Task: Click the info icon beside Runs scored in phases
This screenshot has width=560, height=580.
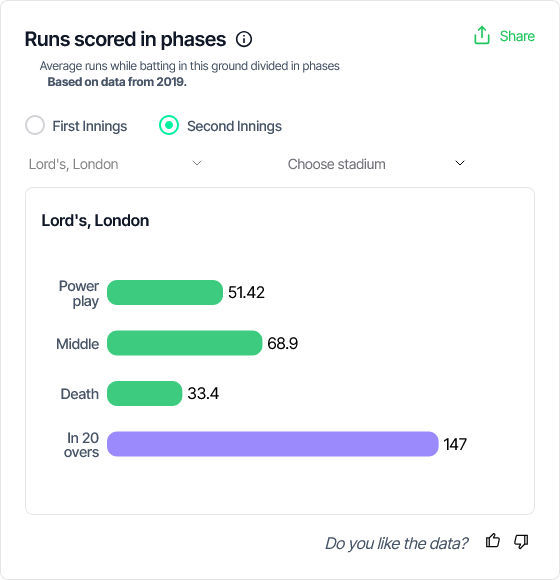Action: click(244, 39)
